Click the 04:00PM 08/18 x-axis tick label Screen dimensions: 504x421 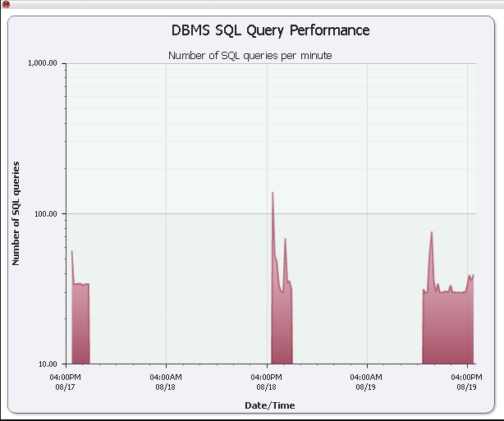[266, 381]
